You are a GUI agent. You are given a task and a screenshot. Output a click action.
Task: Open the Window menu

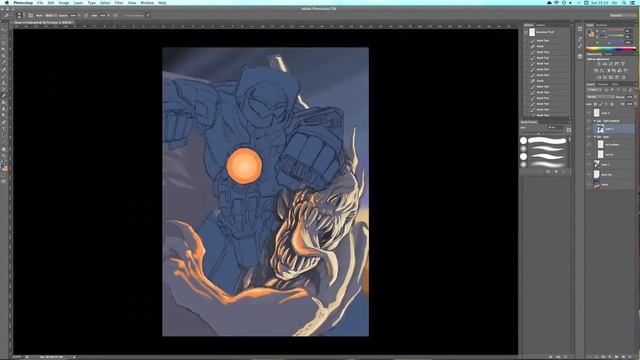147,2
